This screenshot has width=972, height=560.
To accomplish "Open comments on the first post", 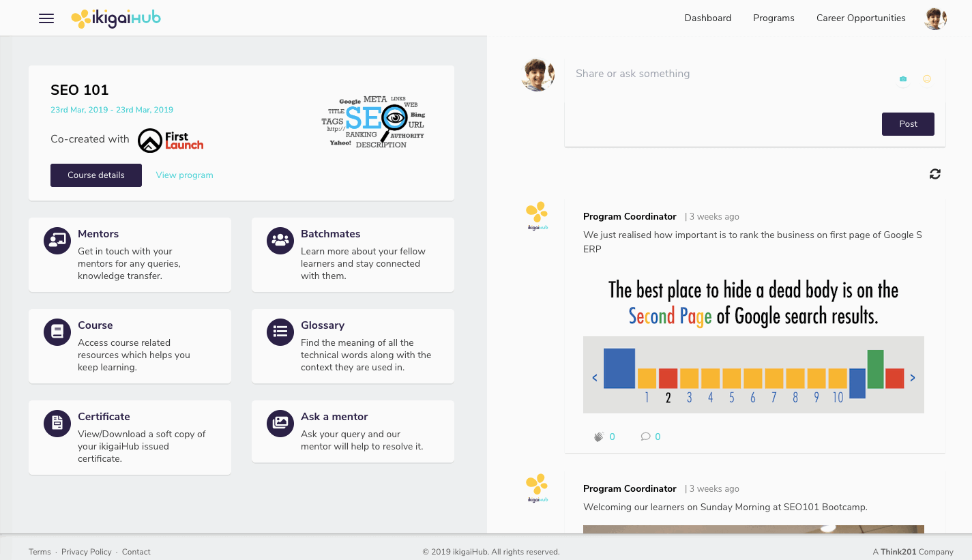I will point(645,437).
